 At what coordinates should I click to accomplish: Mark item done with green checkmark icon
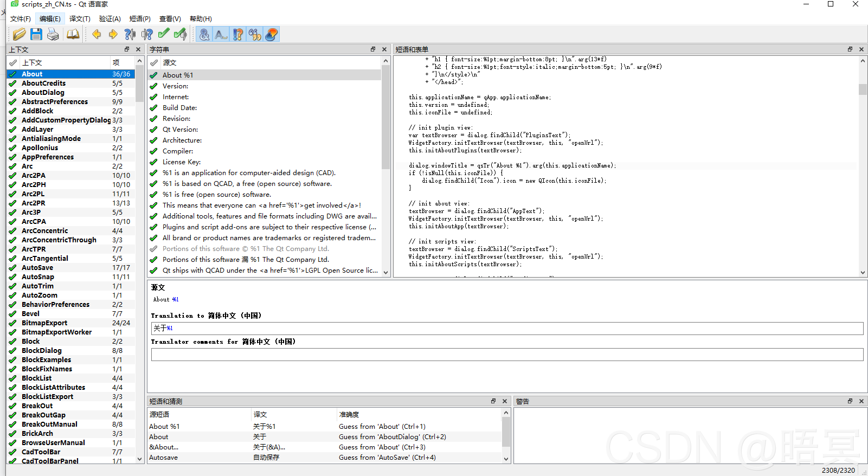click(164, 34)
